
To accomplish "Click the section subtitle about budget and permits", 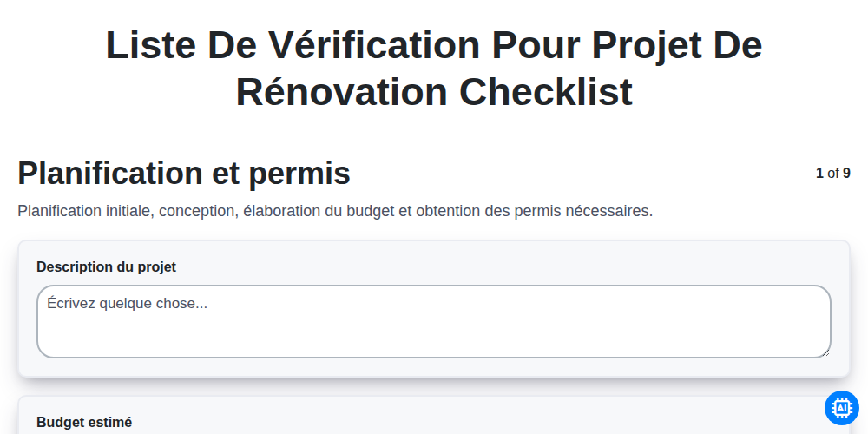I will pyautogui.click(x=335, y=211).
